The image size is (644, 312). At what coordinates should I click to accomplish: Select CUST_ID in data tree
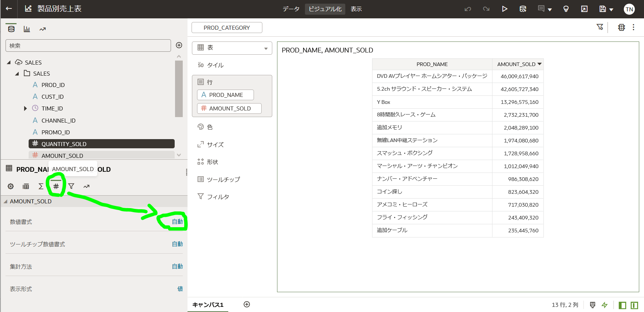click(x=52, y=97)
